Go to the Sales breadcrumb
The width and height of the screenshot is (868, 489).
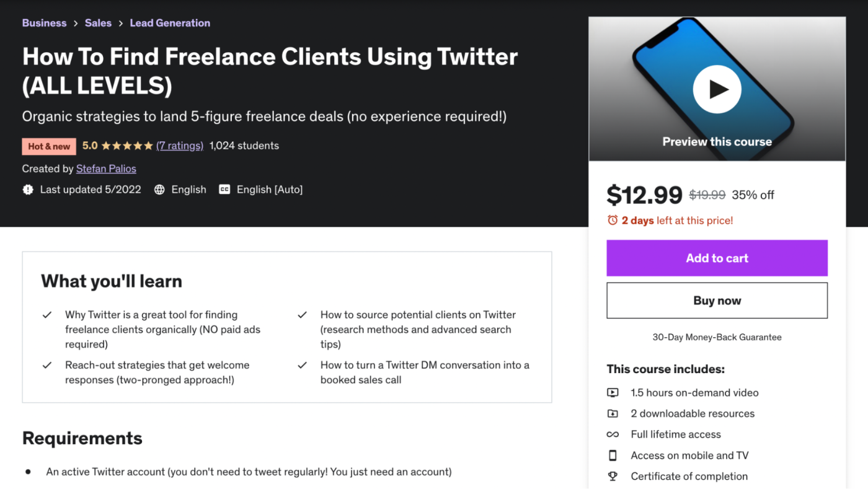98,23
